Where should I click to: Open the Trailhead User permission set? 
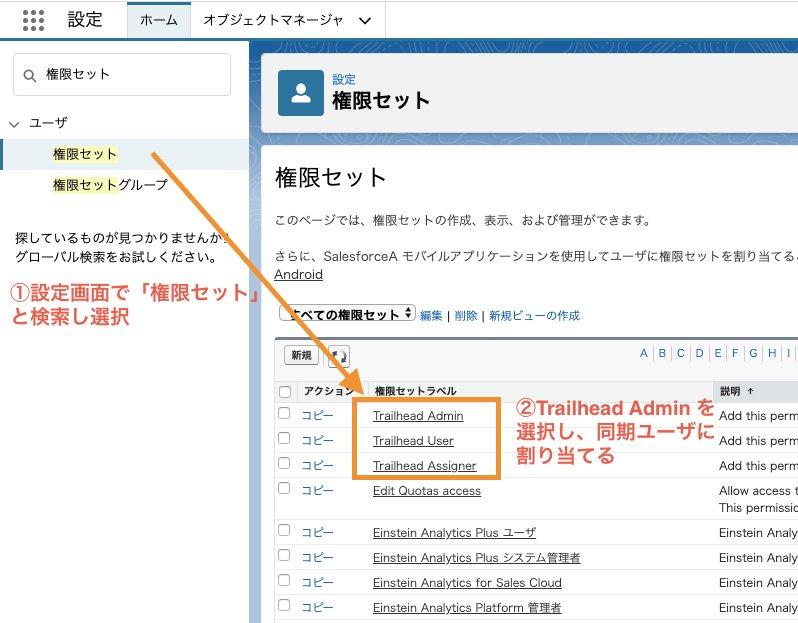tap(413, 441)
